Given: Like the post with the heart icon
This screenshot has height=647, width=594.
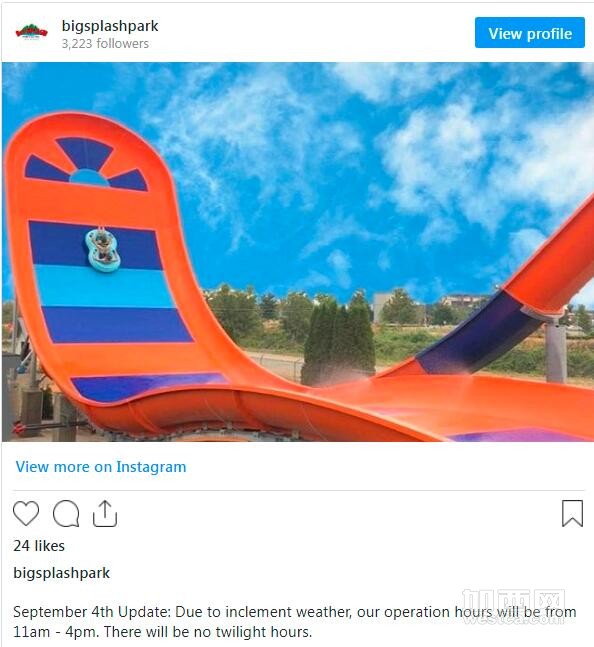Looking at the screenshot, I should pyautogui.click(x=26, y=513).
